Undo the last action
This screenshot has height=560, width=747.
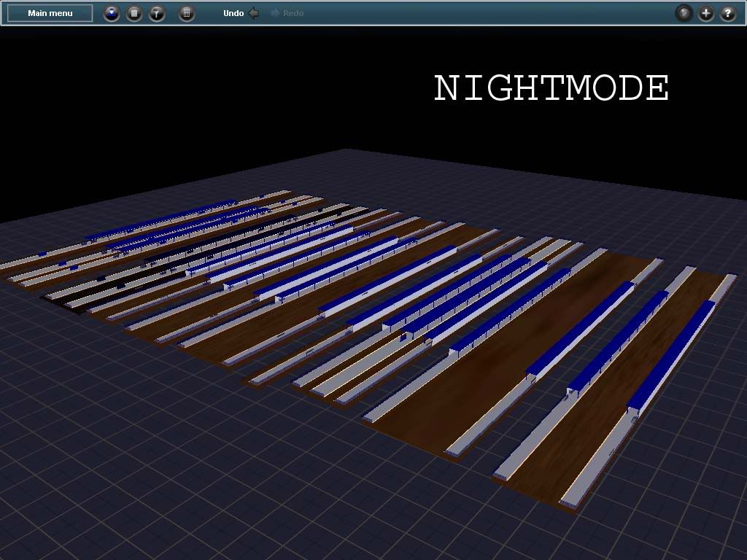point(241,13)
